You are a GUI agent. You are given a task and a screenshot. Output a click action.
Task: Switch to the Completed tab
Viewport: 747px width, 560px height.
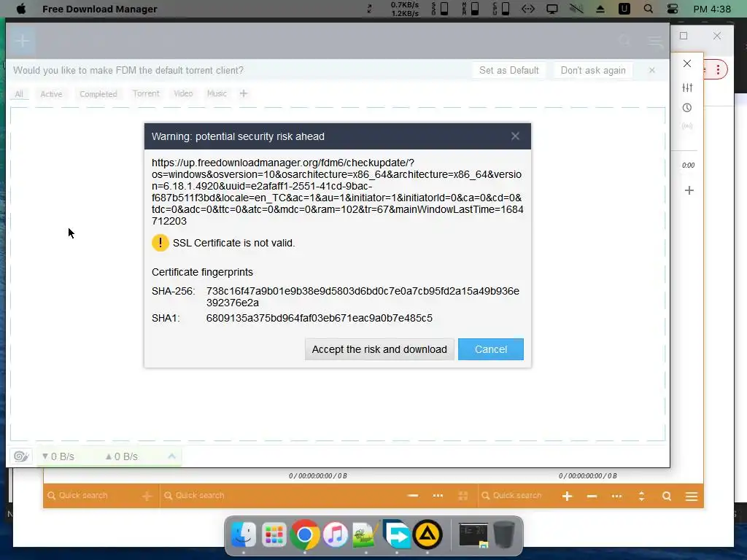click(x=98, y=94)
